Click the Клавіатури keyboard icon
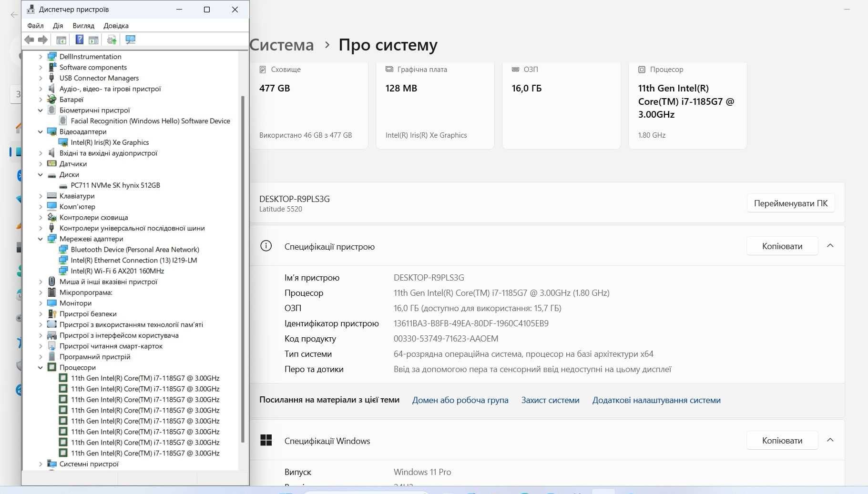The width and height of the screenshot is (868, 494). click(52, 196)
